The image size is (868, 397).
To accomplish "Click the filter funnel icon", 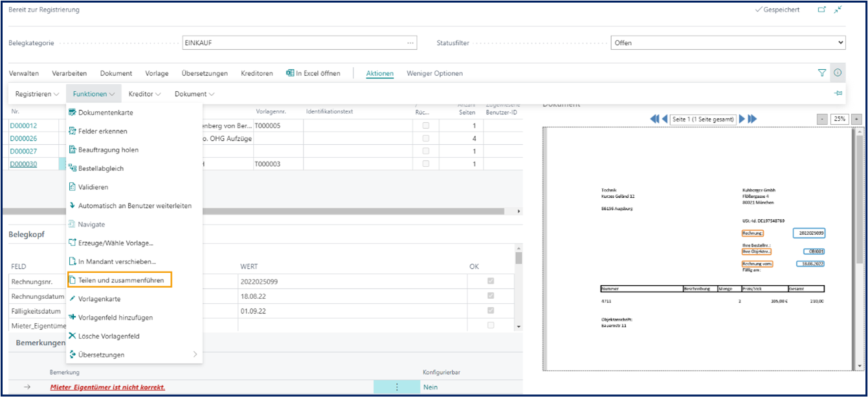I will (x=822, y=73).
